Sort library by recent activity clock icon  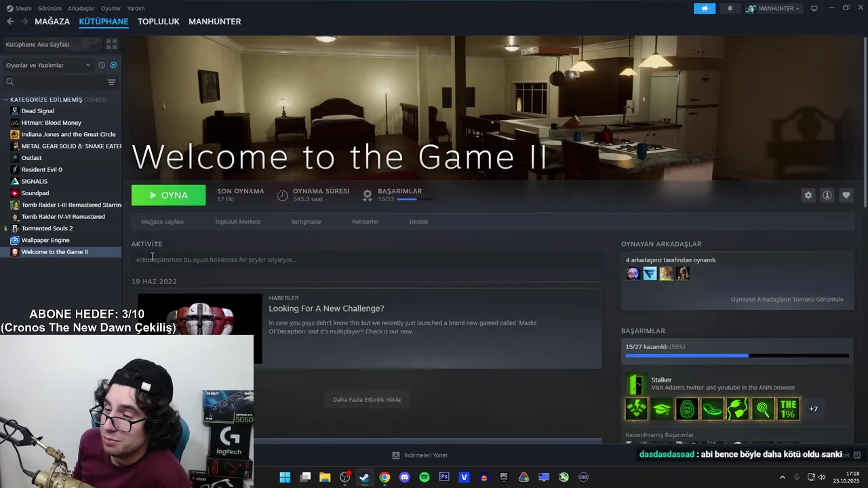pos(102,65)
